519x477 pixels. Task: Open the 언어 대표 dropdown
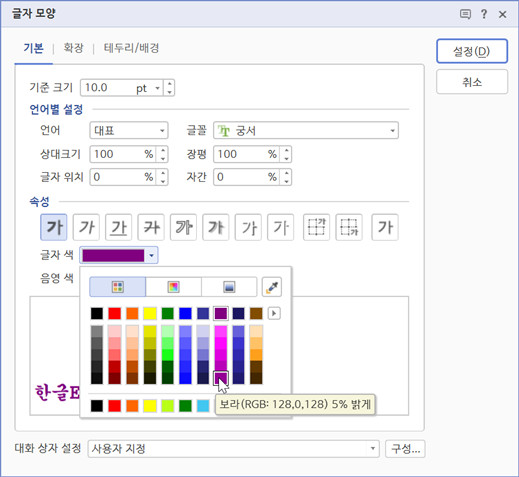tap(129, 130)
